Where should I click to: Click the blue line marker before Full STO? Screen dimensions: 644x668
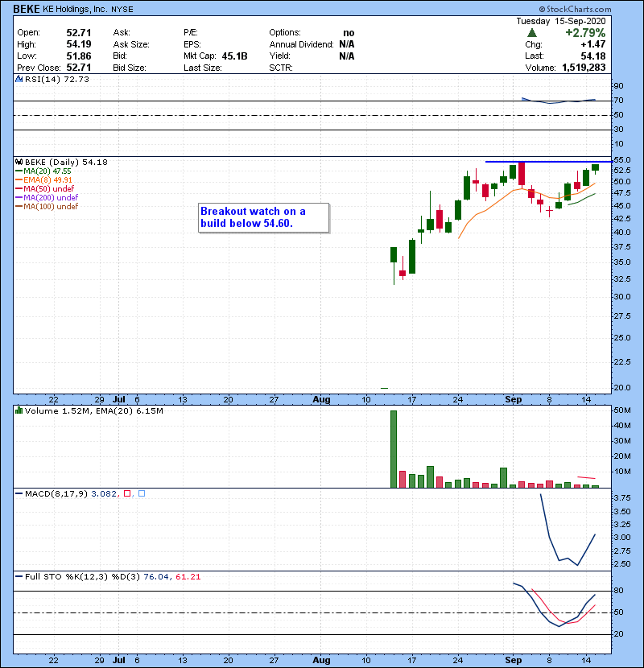tap(18, 577)
